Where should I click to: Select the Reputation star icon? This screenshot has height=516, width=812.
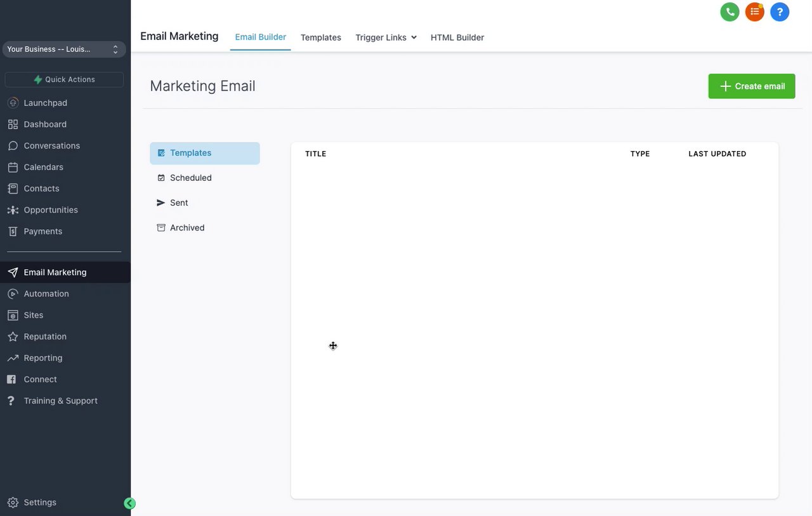point(13,336)
